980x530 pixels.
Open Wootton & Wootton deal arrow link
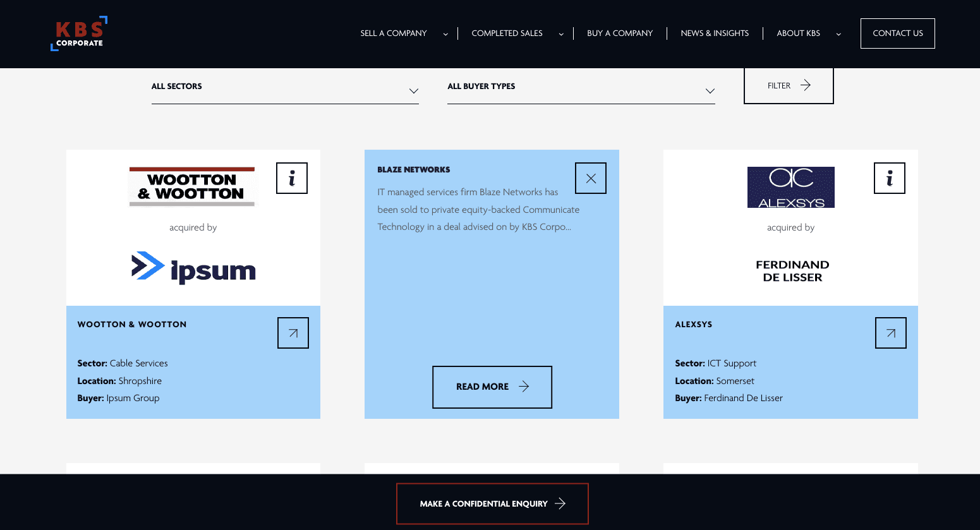(293, 333)
